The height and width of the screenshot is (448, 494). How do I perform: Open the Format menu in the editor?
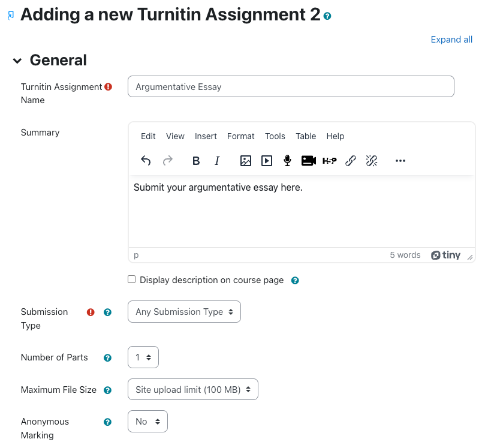pyautogui.click(x=240, y=136)
